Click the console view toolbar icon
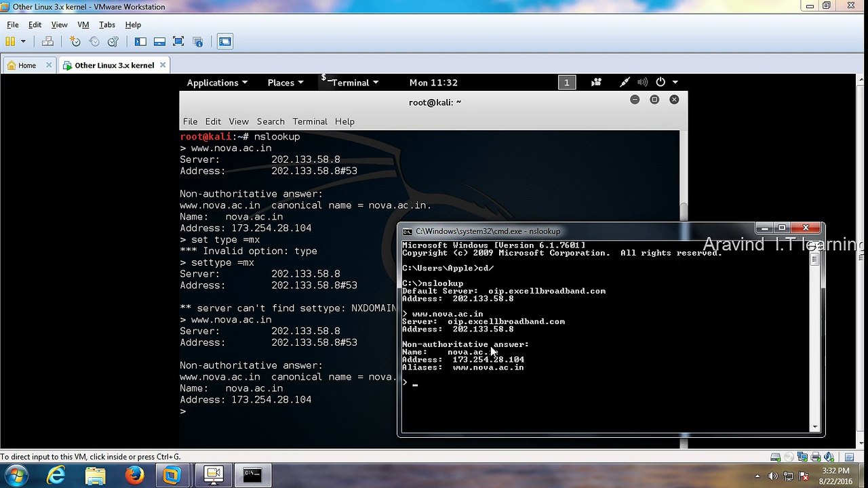868x488 pixels. point(225,41)
